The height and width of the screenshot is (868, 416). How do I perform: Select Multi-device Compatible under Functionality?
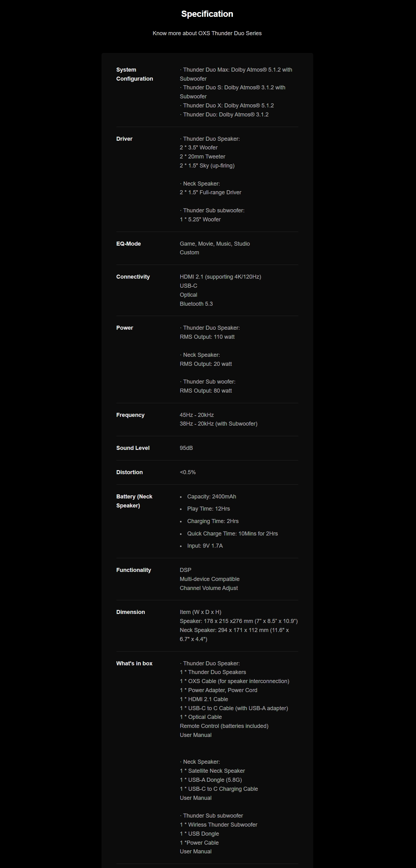(210, 579)
